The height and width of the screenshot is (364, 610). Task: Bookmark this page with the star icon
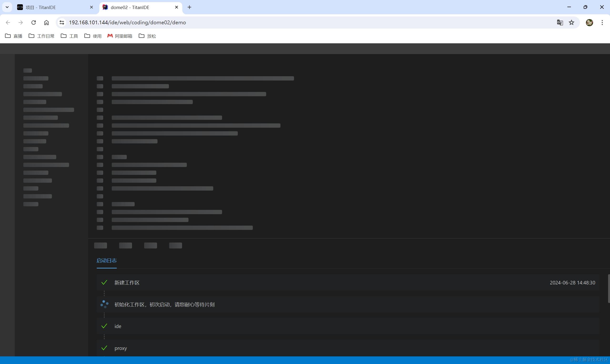[x=571, y=23]
